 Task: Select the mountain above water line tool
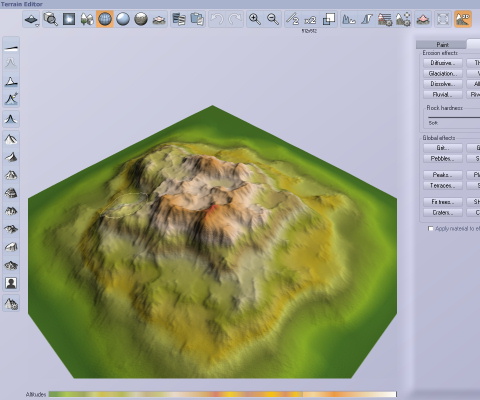pyautogui.click(x=11, y=81)
